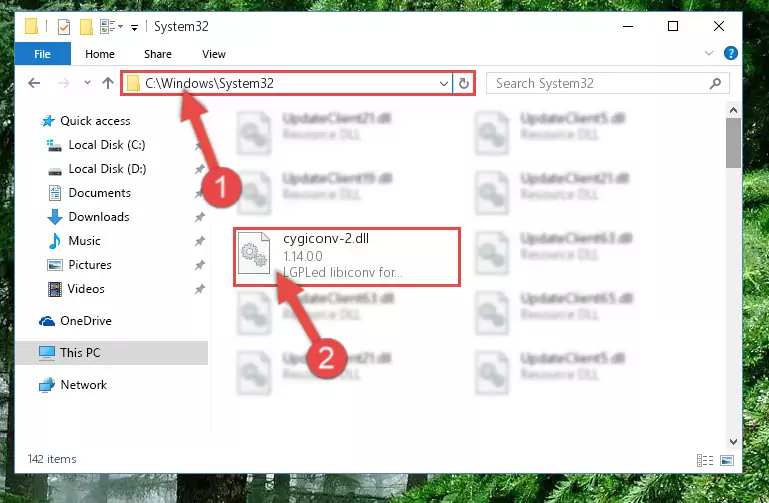The width and height of the screenshot is (769, 503).
Task: Click the Local Disk (D:) pin icon
Action: point(200,169)
